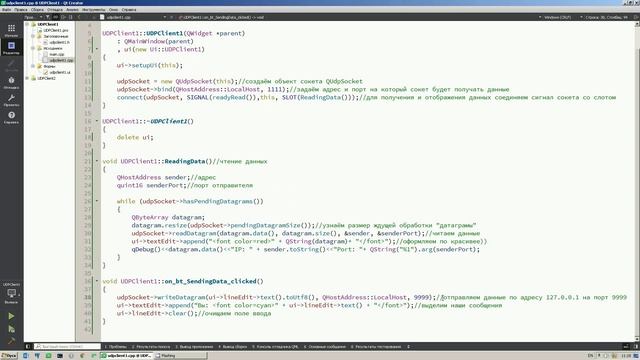
Task: Open the Analyze menu
Action: pos(72,9)
